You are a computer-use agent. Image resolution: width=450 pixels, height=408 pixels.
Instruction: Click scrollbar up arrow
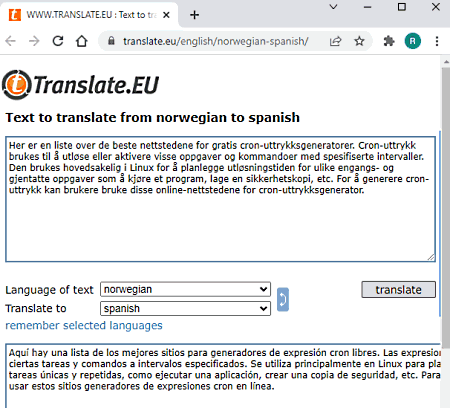[446, 62]
